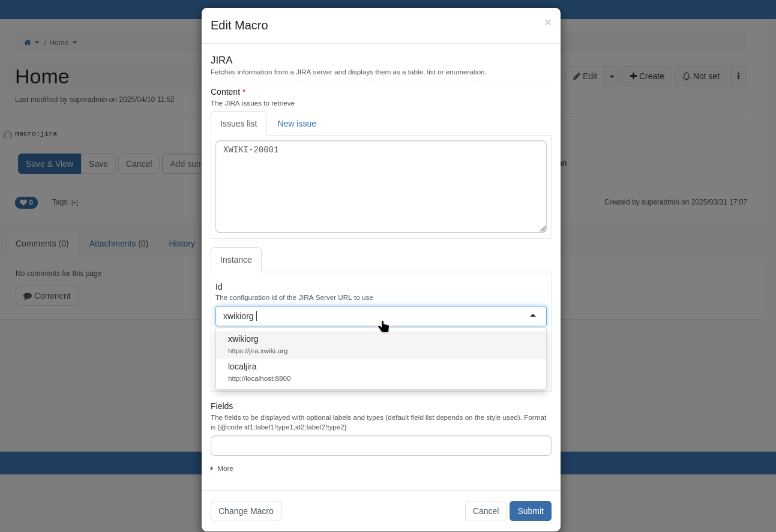Image resolution: width=776 pixels, height=532 pixels.
Task: Select the Instance tab
Action: (236, 260)
